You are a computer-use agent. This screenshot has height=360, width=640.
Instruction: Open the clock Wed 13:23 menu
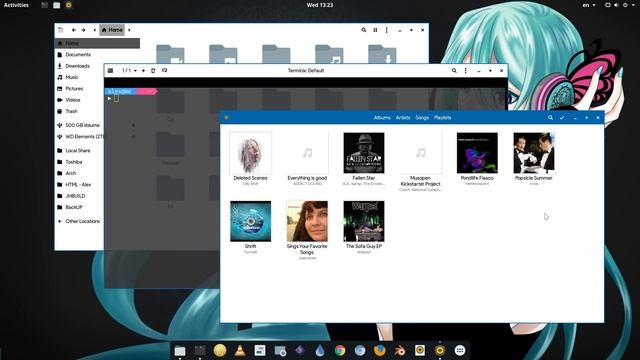click(320, 5)
